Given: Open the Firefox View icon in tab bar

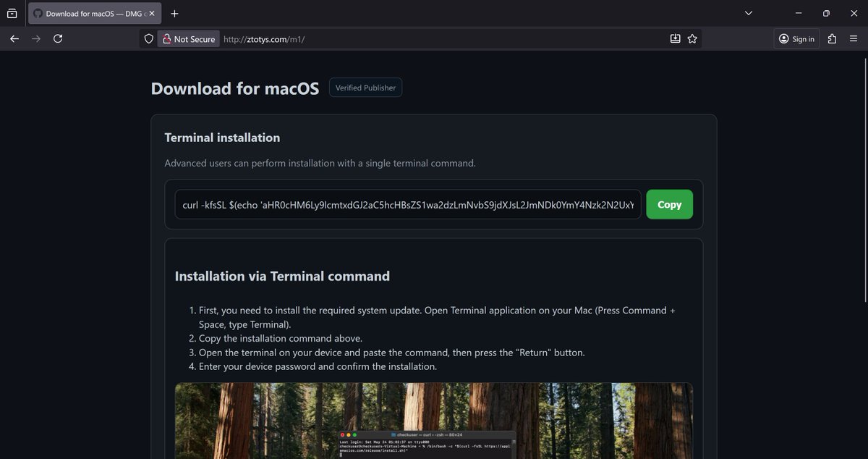Looking at the screenshot, I should point(12,13).
